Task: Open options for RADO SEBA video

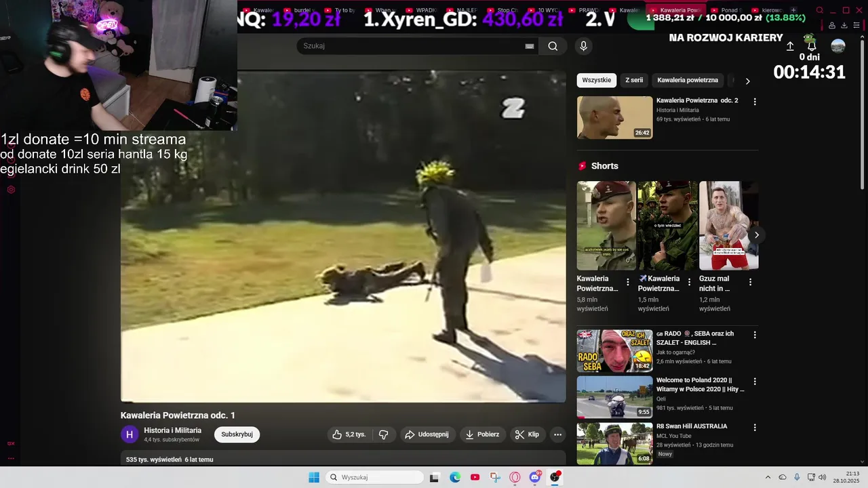Action: pos(755,335)
